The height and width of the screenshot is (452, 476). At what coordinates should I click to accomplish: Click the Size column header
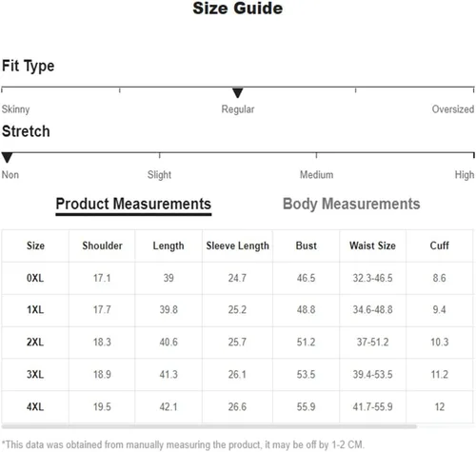(x=35, y=246)
